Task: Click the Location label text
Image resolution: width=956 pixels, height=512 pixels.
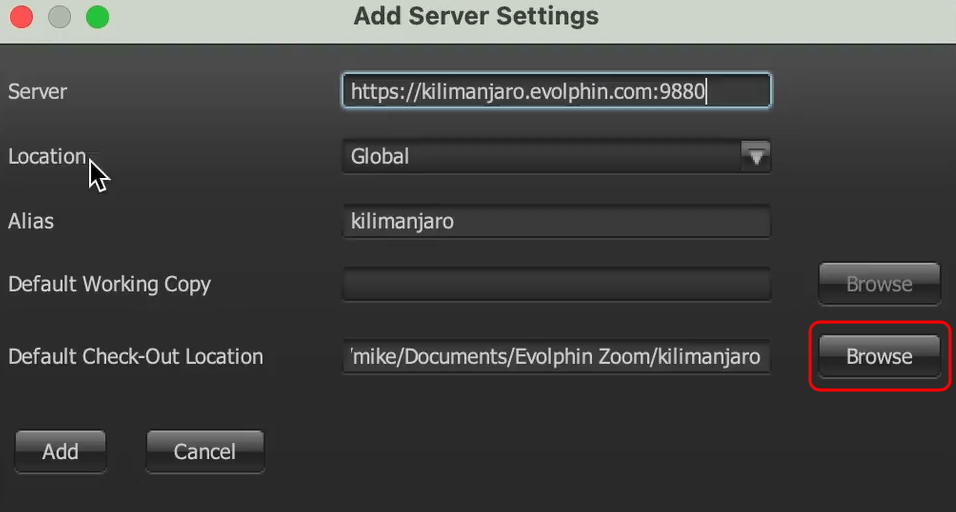Action: coord(47,157)
